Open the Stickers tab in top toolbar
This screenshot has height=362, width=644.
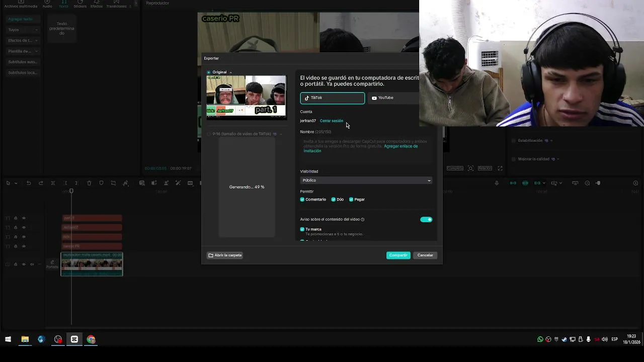point(80,4)
